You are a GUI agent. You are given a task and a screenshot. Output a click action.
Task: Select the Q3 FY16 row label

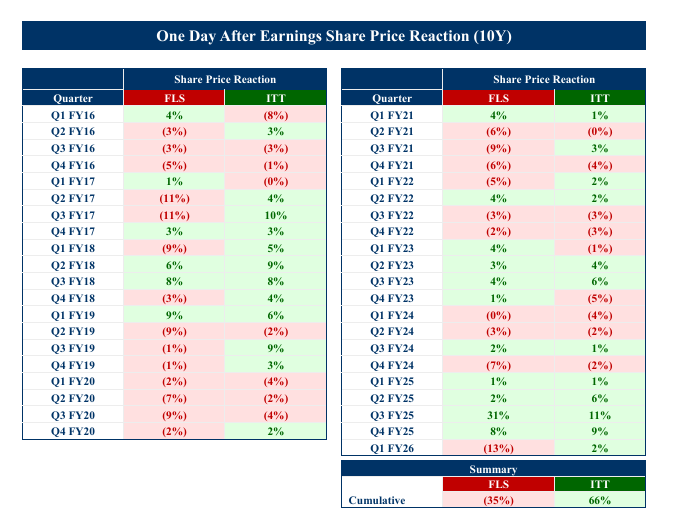point(73,149)
